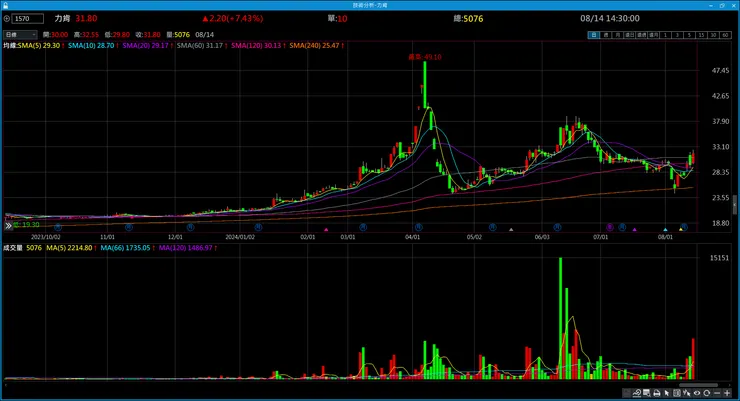Select the magenta triangle marker after 07/01
Screen dimensions: 740x401
point(634,230)
